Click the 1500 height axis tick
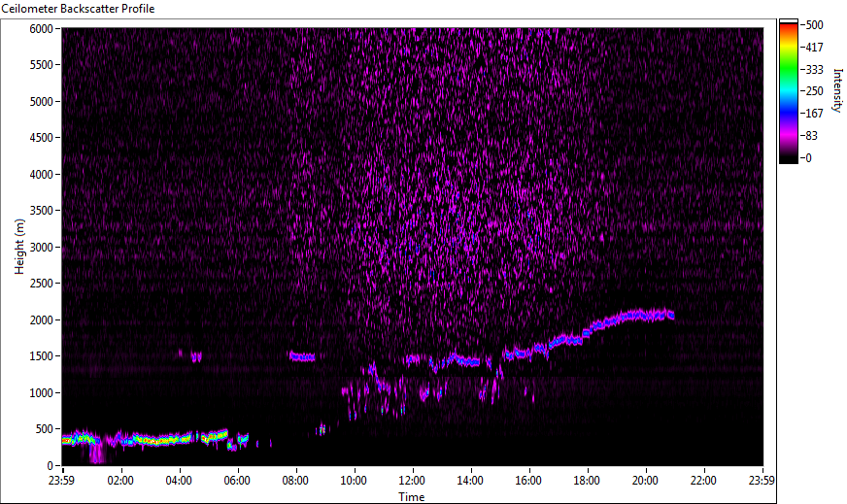This screenshot has height=504, width=847. pos(42,356)
